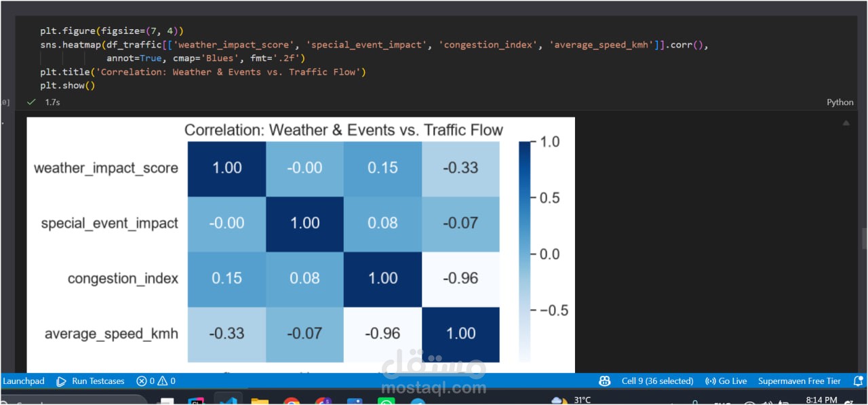Click the 'plt.title' code line
868x405 pixels.
(203, 72)
